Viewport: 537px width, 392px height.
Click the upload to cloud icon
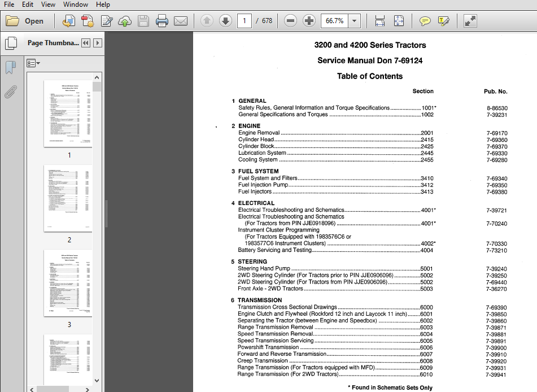click(x=125, y=21)
